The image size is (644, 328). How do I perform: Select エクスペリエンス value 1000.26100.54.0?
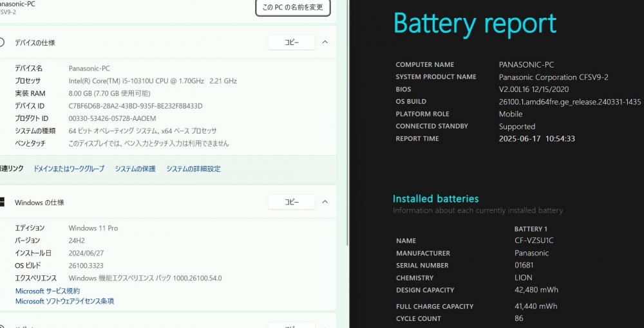[x=145, y=278]
